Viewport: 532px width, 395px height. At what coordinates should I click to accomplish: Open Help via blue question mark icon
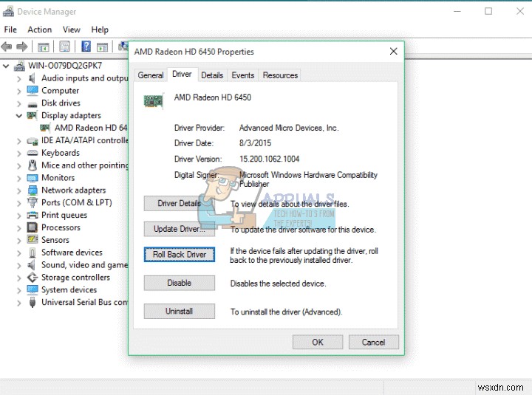[x=86, y=46]
